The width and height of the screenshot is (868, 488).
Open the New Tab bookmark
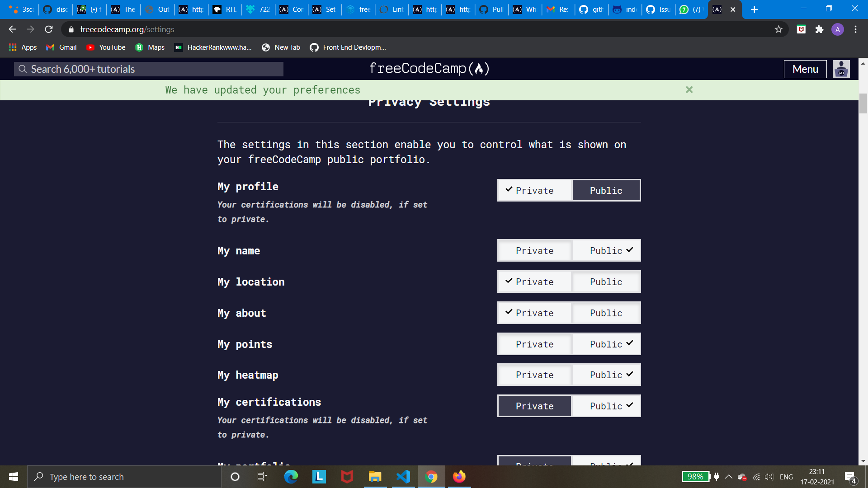pos(281,47)
